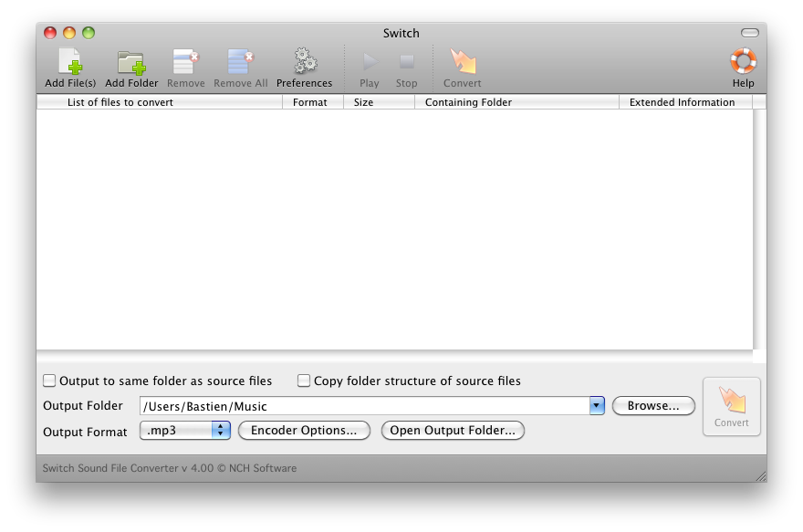Click the Open Output Folder... button
Viewport: 803px width, 532px height.
(x=453, y=430)
